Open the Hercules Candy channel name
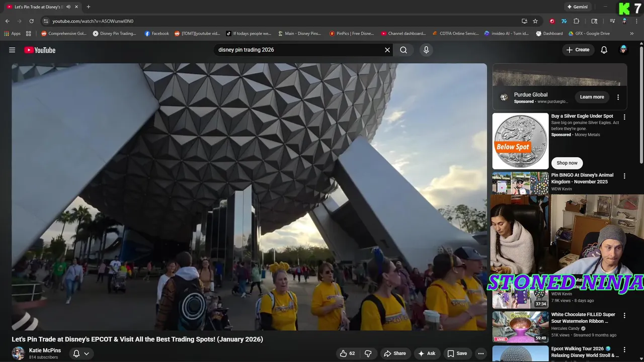This screenshot has height=362, width=644. pyautogui.click(x=566, y=328)
